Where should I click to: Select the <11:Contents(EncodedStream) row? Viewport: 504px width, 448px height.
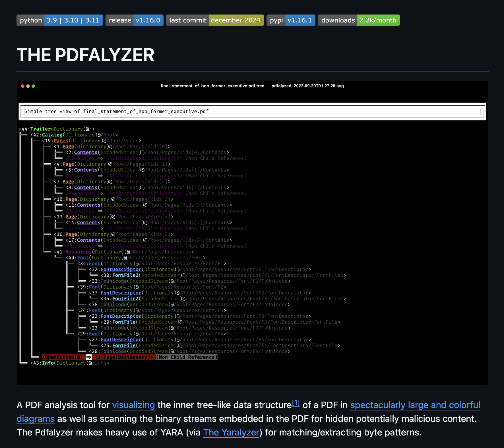149,205
